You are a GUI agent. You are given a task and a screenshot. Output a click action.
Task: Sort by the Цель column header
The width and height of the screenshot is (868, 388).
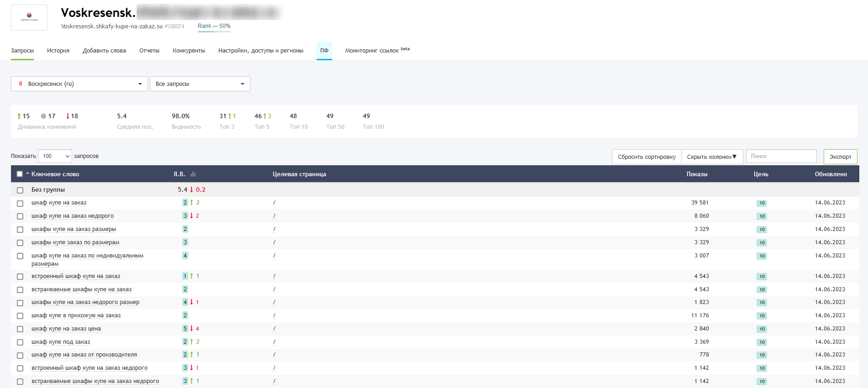[761, 174]
